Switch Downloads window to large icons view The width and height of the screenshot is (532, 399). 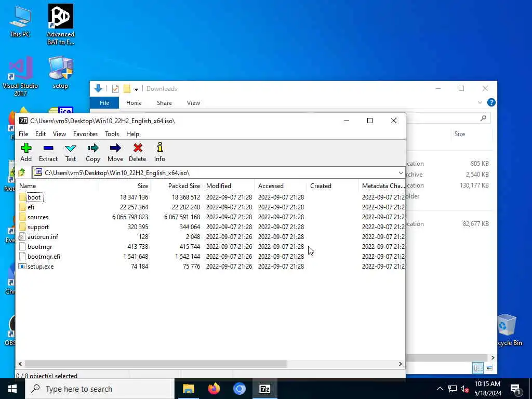489,368
